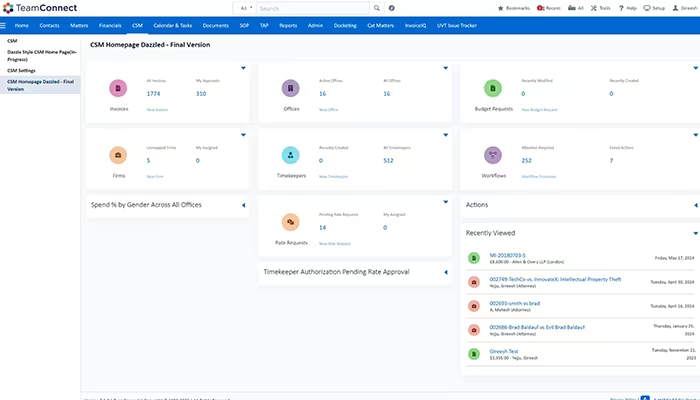Click the New Office link

[x=329, y=110]
